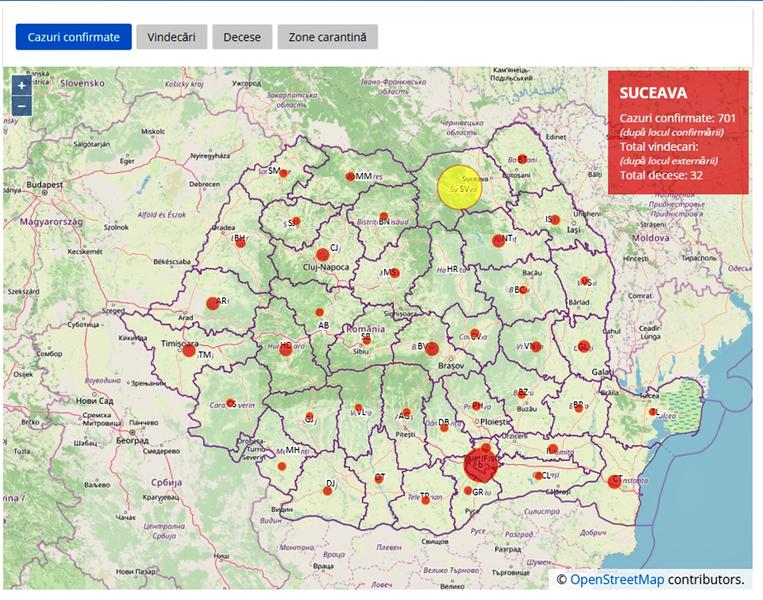Click the zoom out minus button
This screenshot has width=763, height=600.
(22, 106)
